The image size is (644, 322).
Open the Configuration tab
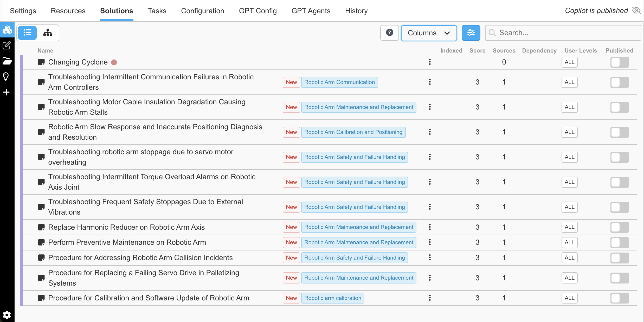pos(203,11)
